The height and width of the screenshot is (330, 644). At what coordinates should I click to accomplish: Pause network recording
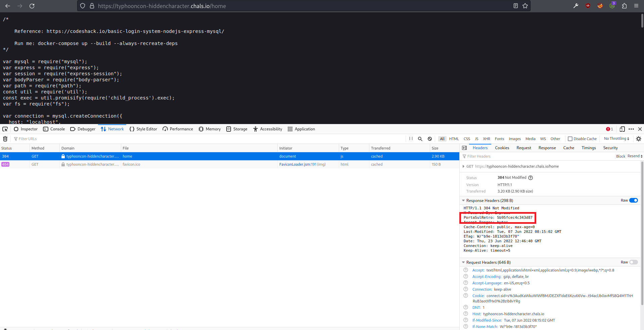tap(411, 139)
